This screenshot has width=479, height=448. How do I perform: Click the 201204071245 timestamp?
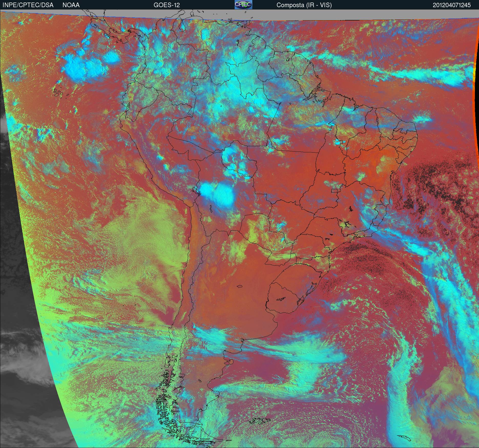point(452,5)
